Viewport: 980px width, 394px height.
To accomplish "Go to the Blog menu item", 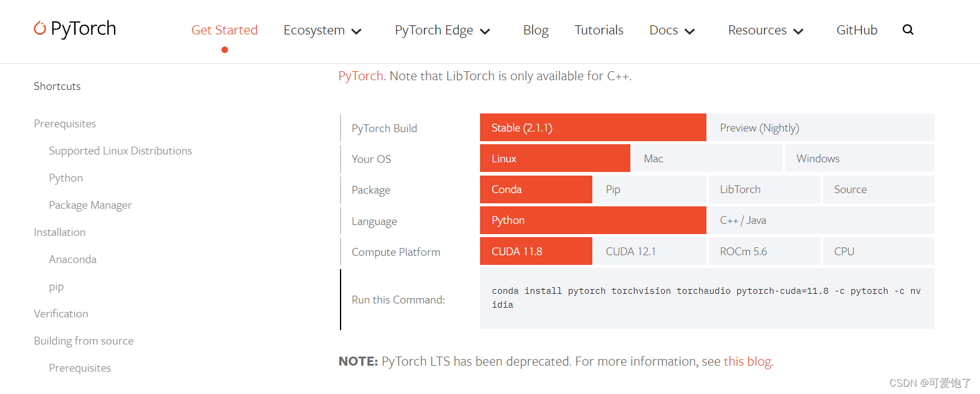I will [536, 30].
